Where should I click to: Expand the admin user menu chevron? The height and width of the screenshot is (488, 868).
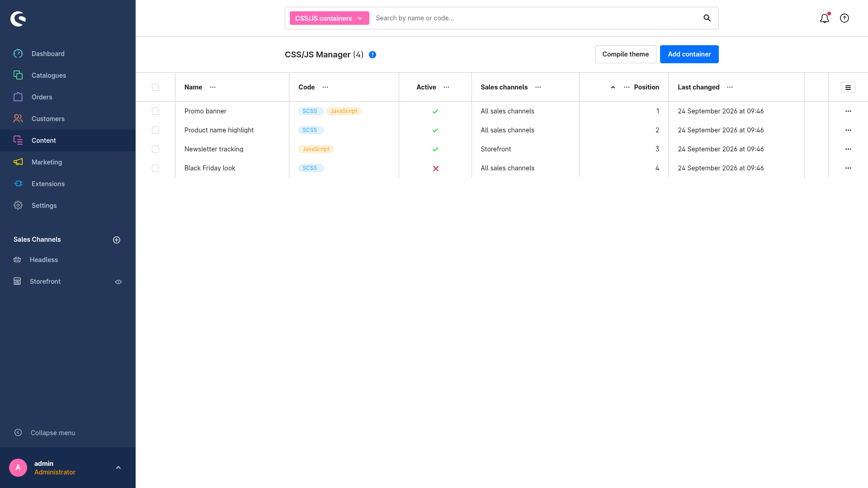[x=118, y=468]
